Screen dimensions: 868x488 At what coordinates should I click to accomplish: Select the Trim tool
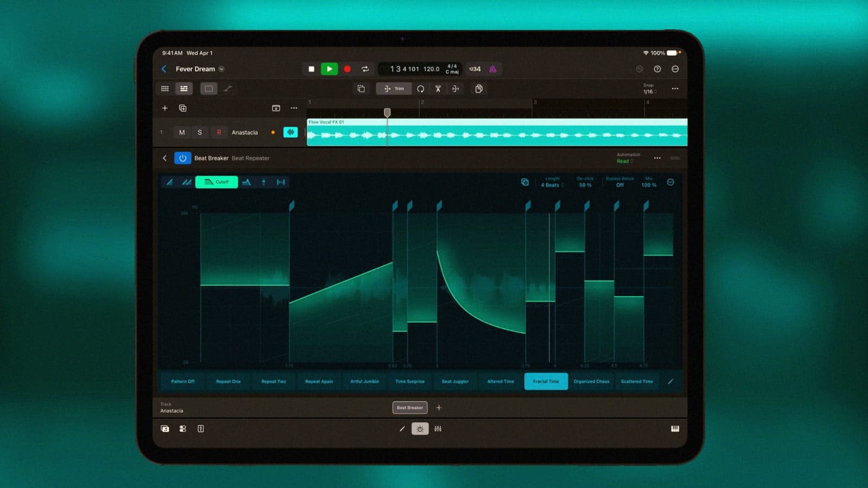(394, 88)
